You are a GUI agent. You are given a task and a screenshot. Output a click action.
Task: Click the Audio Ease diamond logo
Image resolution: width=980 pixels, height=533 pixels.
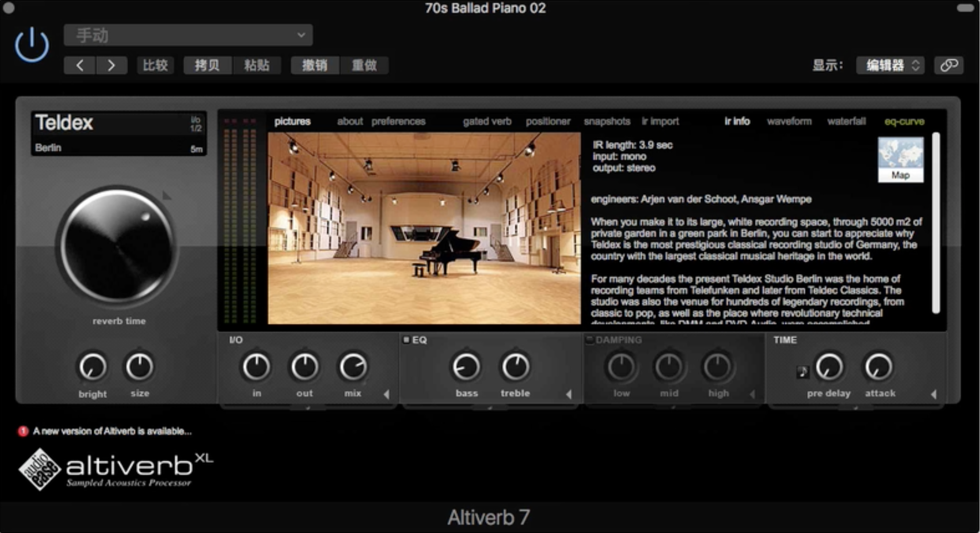point(40,470)
